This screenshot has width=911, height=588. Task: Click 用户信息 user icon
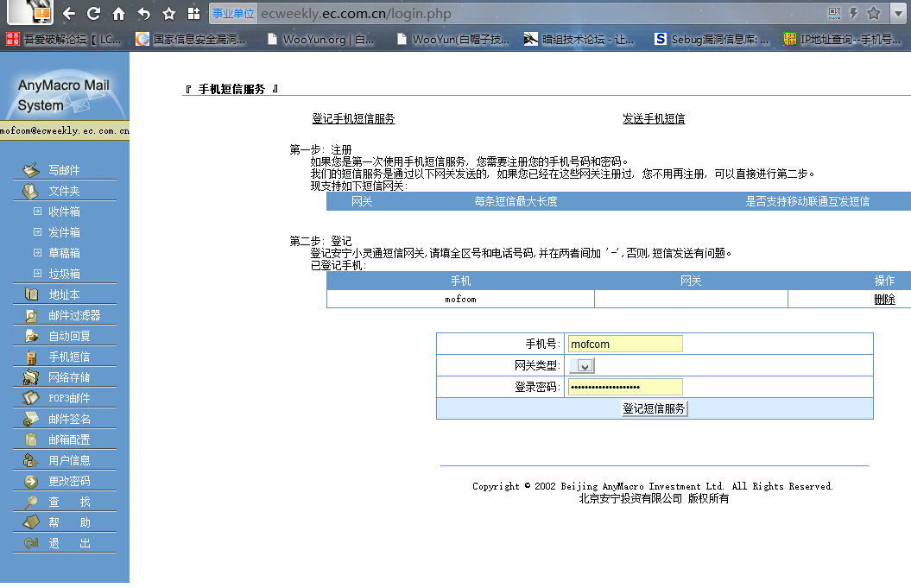click(x=31, y=460)
